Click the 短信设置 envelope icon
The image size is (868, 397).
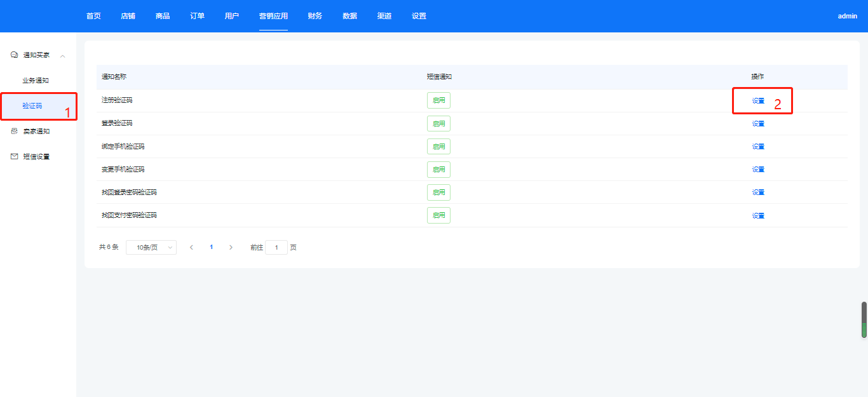(x=14, y=157)
